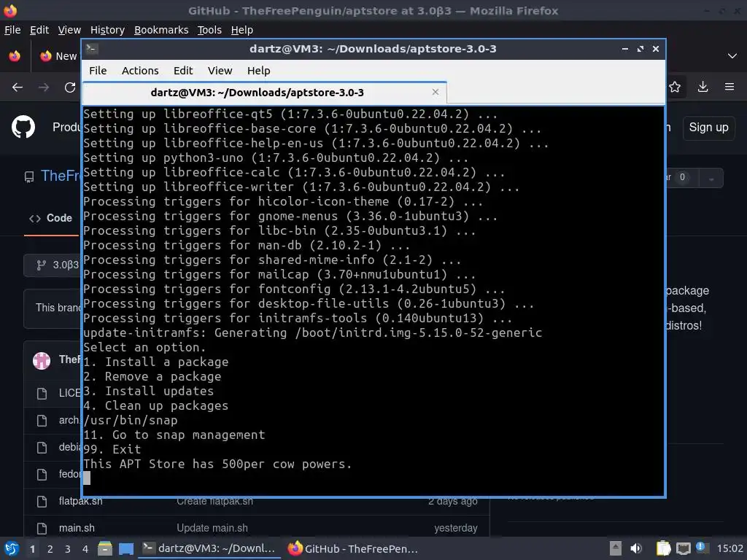The height and width of the screenshot is (560, 747).
Task: Click the removable media eject tray icon
Action: click(x=616, y=548)
